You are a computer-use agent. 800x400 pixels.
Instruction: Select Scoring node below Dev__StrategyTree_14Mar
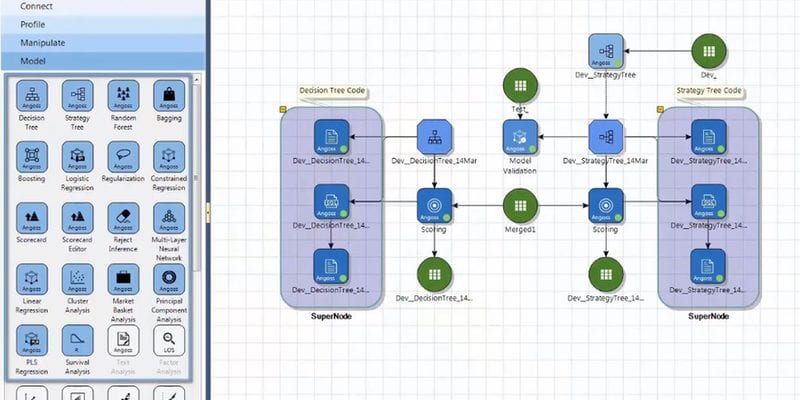[606, 206]
